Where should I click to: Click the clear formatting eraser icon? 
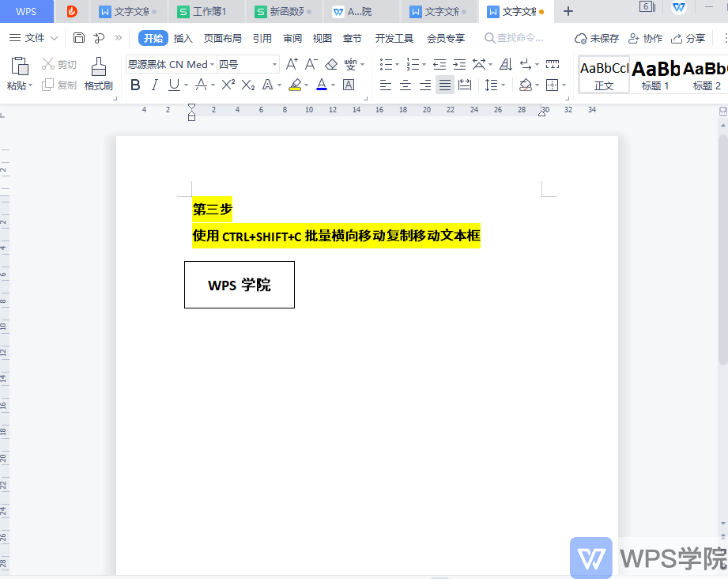pyautogui.click(x=331, y=64)
